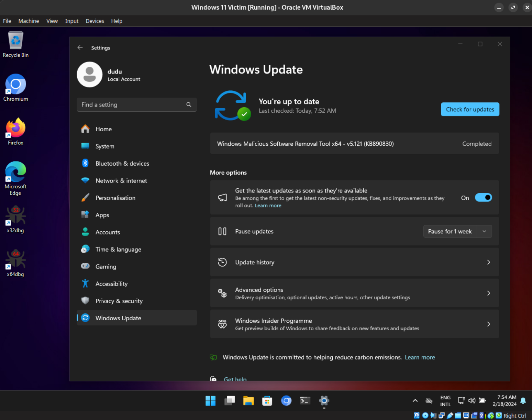The height and width of the screenshot is (420, 532).
Task: Show hidden icons with the tray caret
Action: pos(415,400)
